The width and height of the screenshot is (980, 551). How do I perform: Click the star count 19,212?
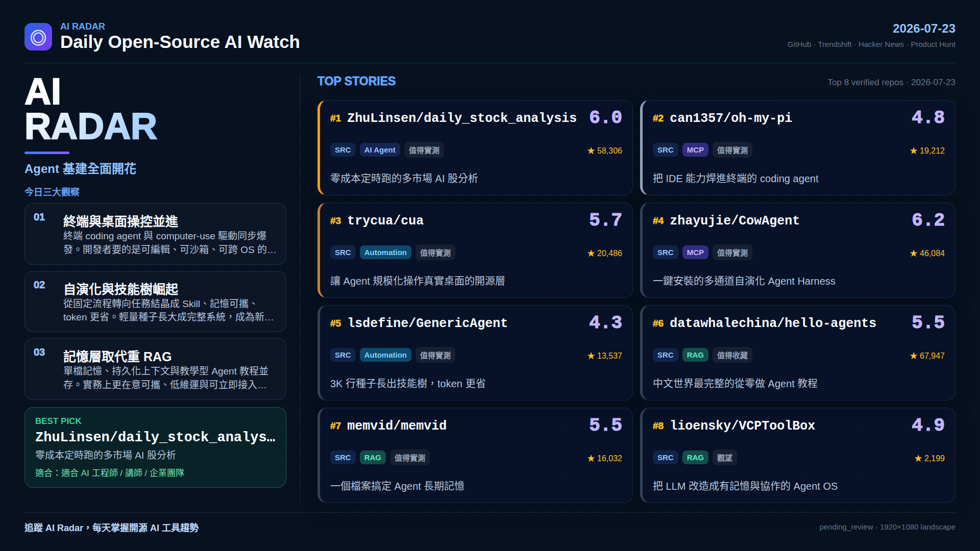pos(927,151)
